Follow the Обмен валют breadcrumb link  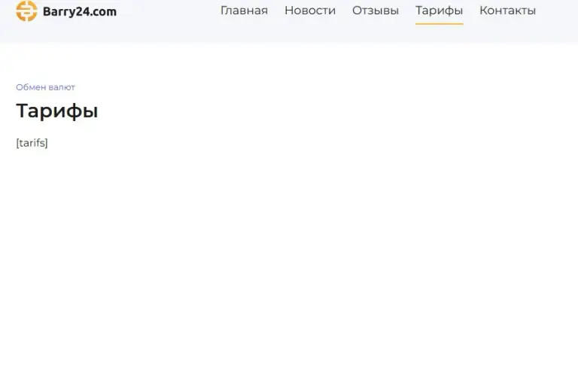(x=45, y=87)
